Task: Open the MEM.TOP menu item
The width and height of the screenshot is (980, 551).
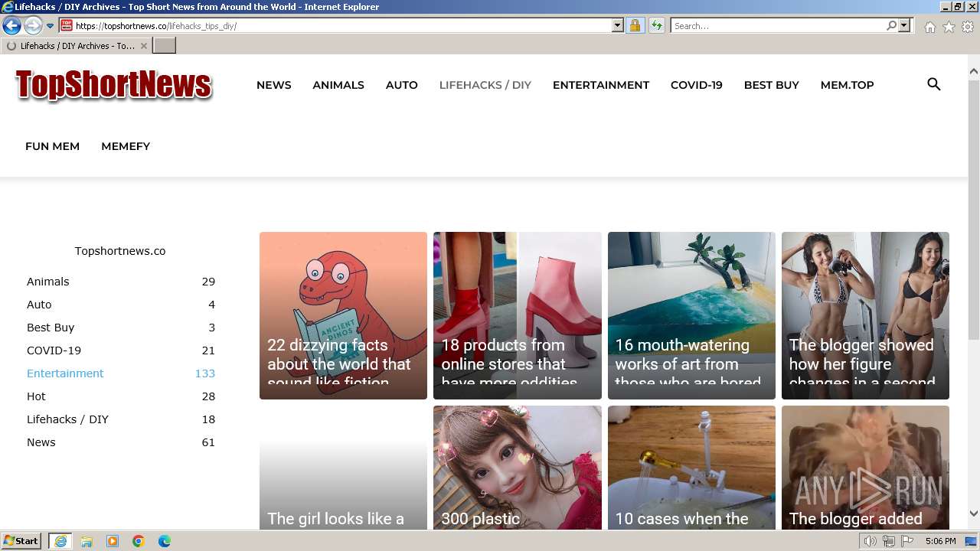Action: 848,85
